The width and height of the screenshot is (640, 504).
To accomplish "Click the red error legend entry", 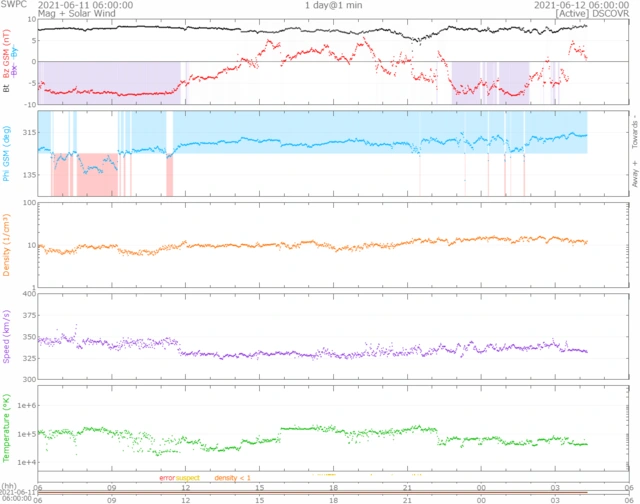I will (x=166, y=478).
